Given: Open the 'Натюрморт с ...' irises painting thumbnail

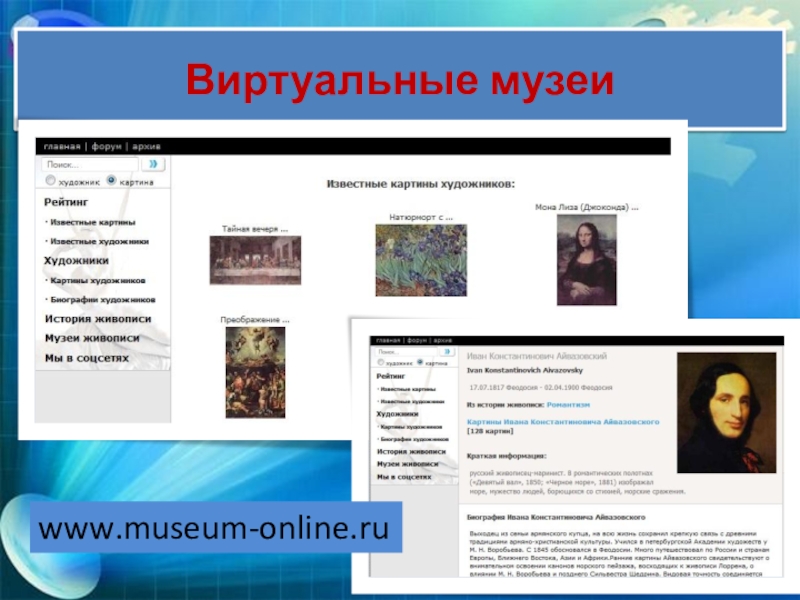Looking at the screenshot, I should (x=421, y=260).
